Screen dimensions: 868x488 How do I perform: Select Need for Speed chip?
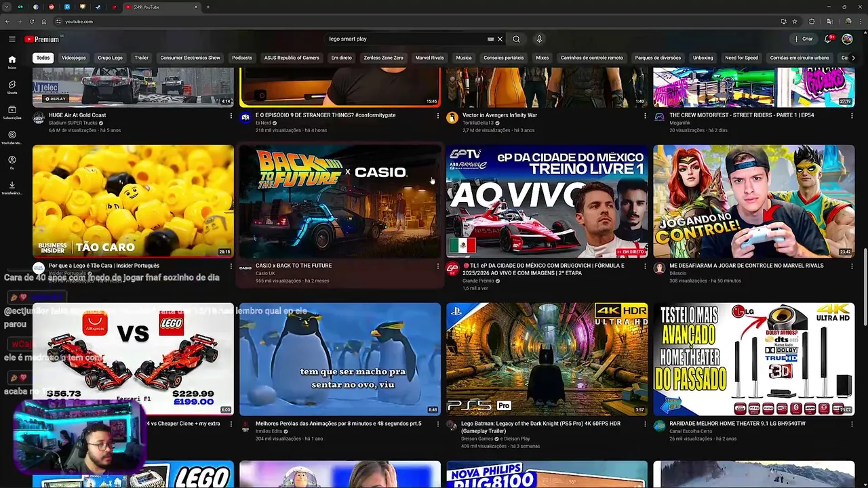pyautogui.click(x=741, y=58)
